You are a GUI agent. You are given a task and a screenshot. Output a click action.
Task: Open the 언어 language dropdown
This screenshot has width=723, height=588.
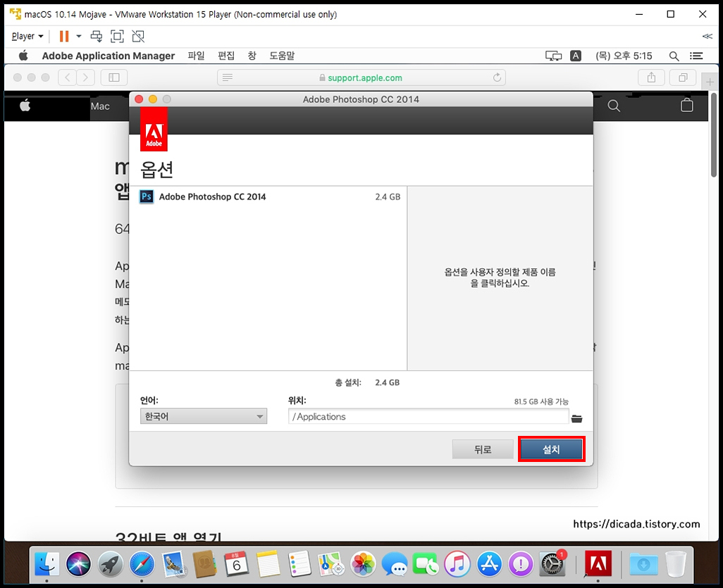click(204, 417)
